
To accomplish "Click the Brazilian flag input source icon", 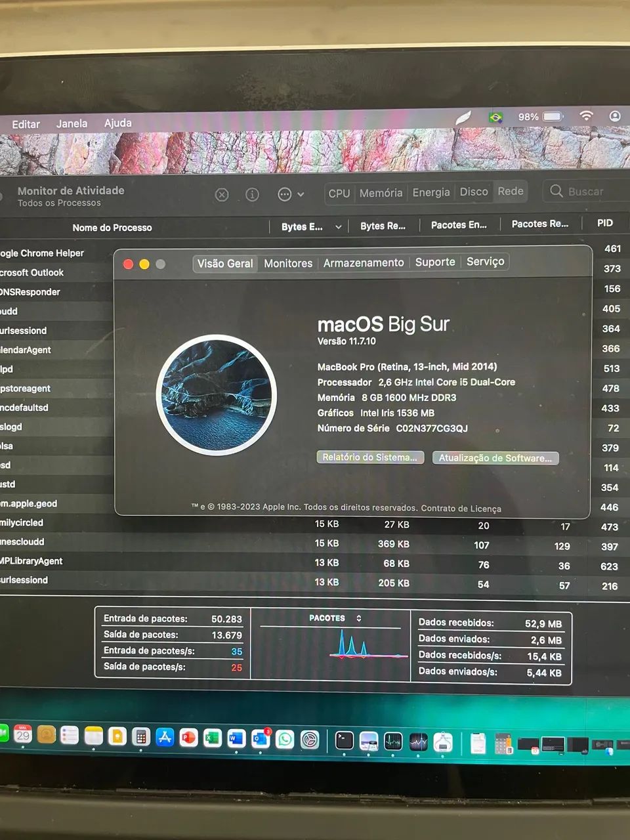I will click(x=496, y=117).
